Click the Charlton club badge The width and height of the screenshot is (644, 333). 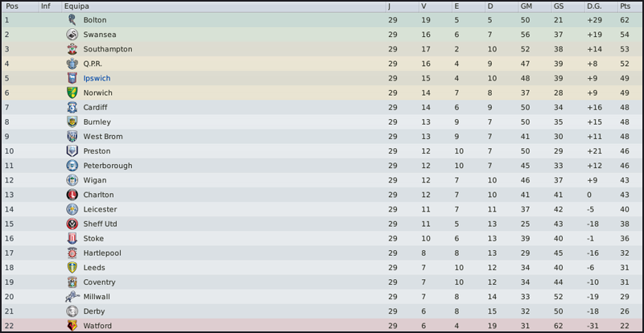[x=72, y=195]
